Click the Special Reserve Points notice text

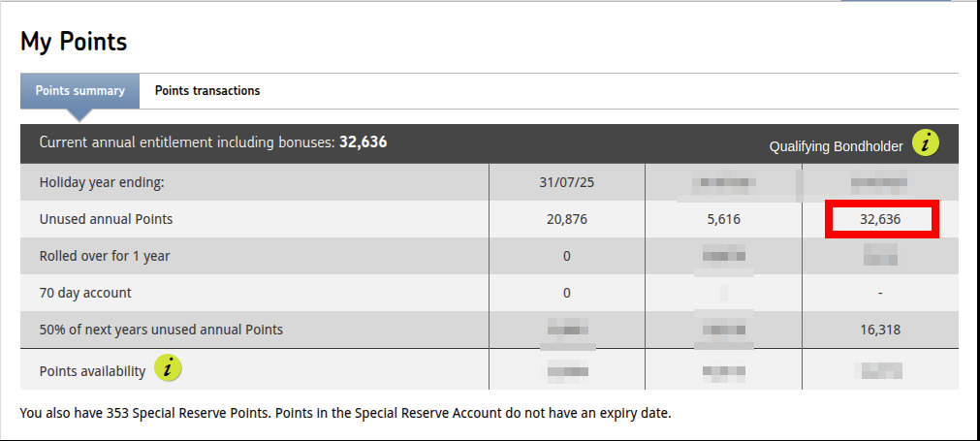pyautogui.click(x=346, y=413)
